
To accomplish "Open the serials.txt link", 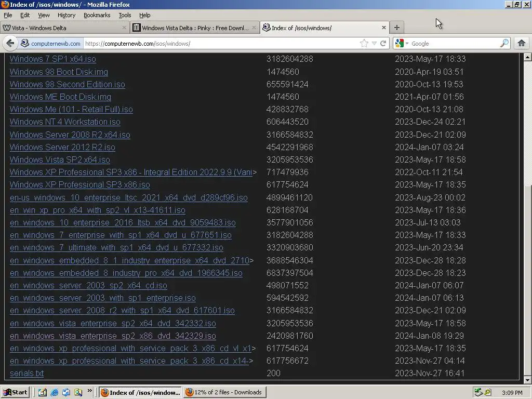I will [x=27, y=373].
